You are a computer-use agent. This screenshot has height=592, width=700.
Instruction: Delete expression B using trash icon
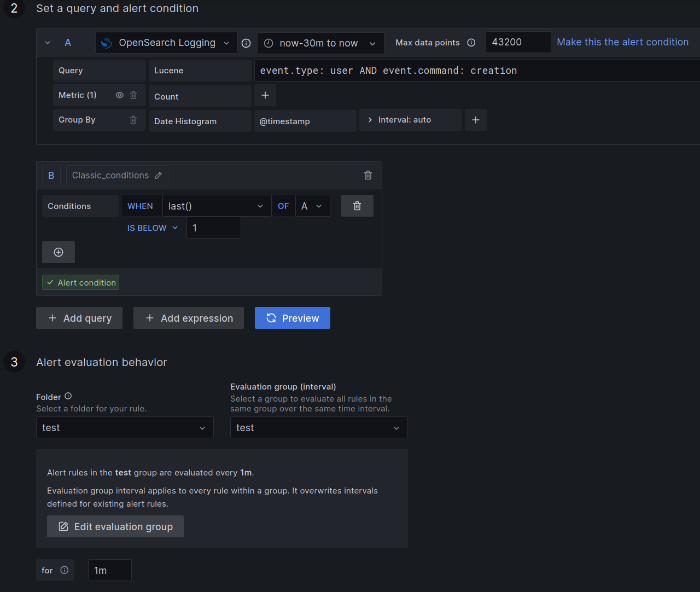tap(368, 175)
